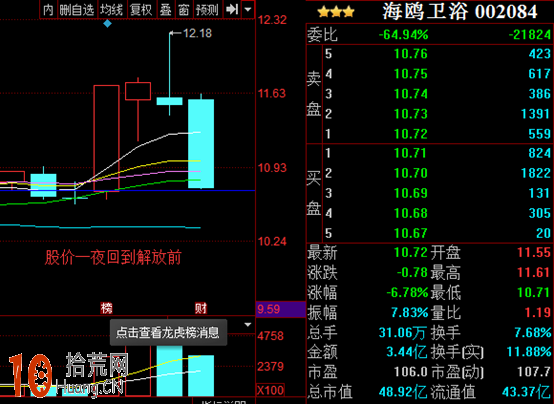
Task: Jump to latest with arrow-to-bar icon
Action: pyautogui.click(x=232, y=10)
